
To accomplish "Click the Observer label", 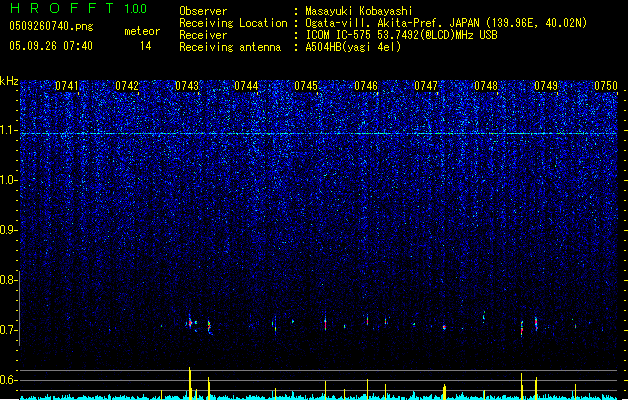I will pos(203,11).
